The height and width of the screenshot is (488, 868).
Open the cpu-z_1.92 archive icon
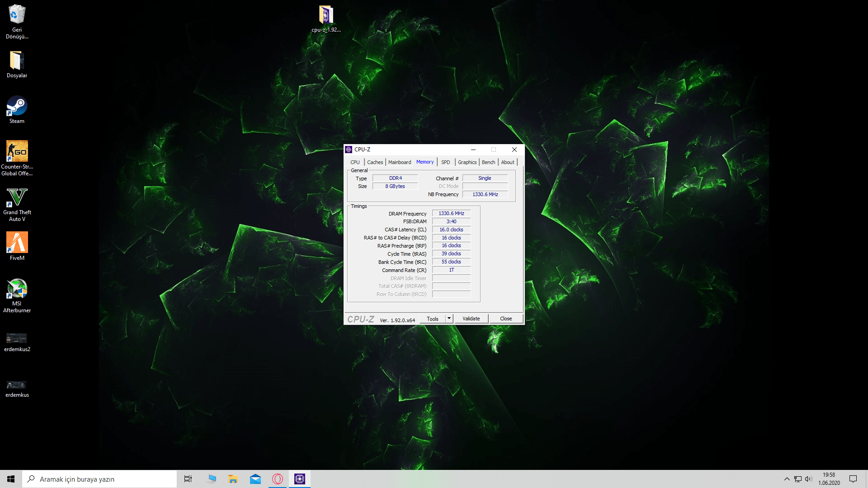326,18
